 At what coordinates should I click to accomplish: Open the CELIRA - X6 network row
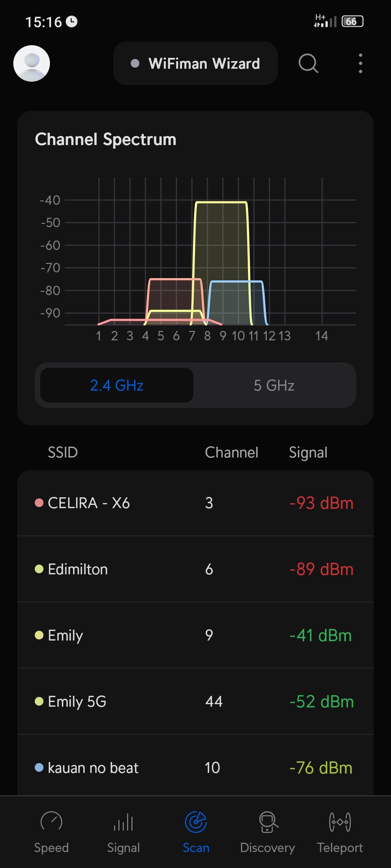pyautogui.click(x=195, y=503)
